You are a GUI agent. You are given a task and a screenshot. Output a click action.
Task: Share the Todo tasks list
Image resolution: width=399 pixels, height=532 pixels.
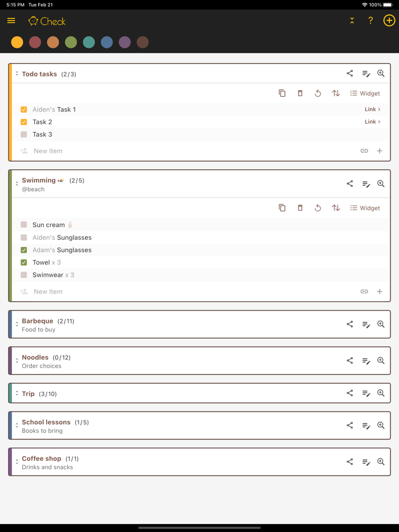349,73
